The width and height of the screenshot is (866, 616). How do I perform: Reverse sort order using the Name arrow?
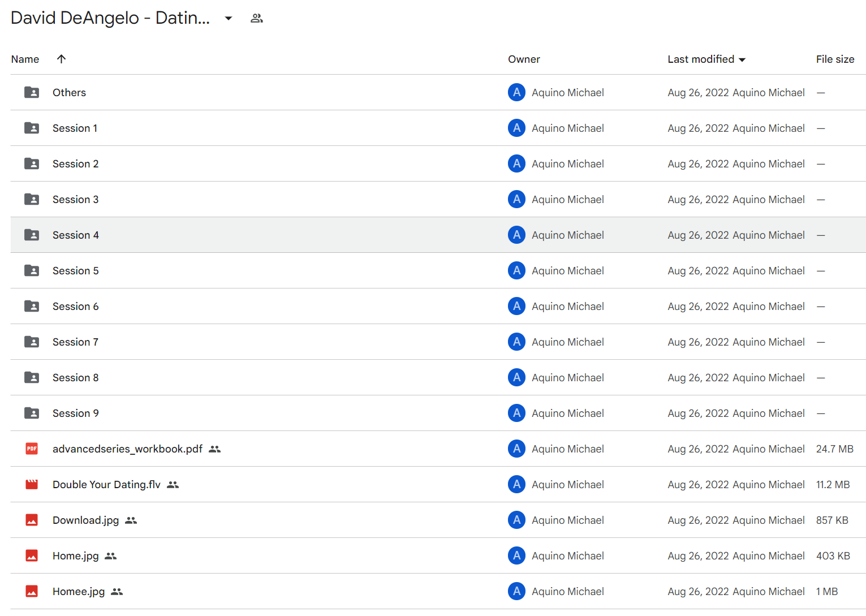pos(62,59)
